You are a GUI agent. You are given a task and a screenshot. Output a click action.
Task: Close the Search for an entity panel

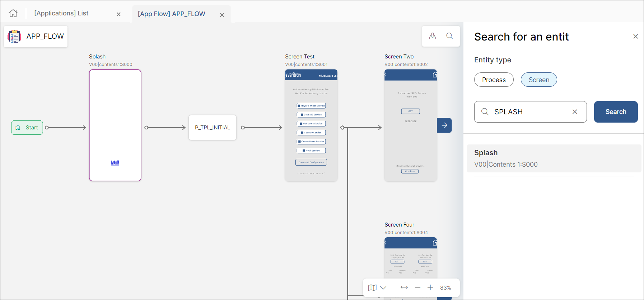point(635,37)
